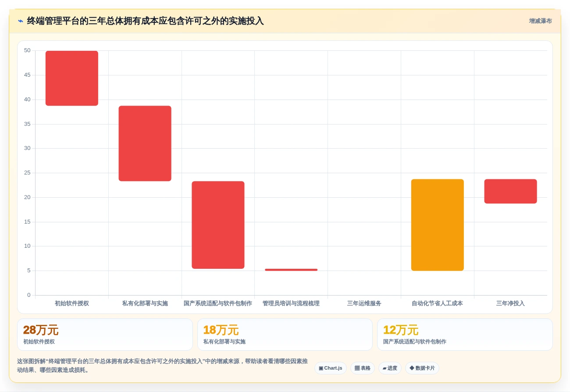The image size is (570, 392).
Task: Open the 12万元 国产系统适配 card
Action: tap(465, 335)
